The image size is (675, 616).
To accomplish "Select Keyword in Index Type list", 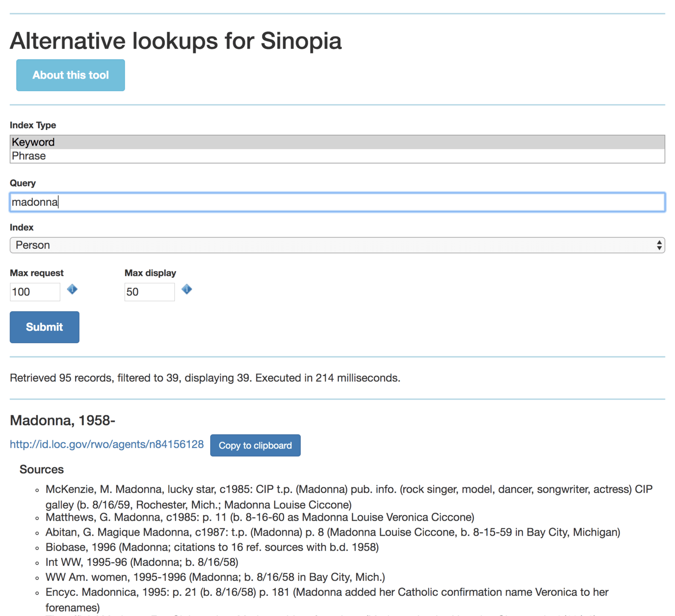I will [337, 142].
